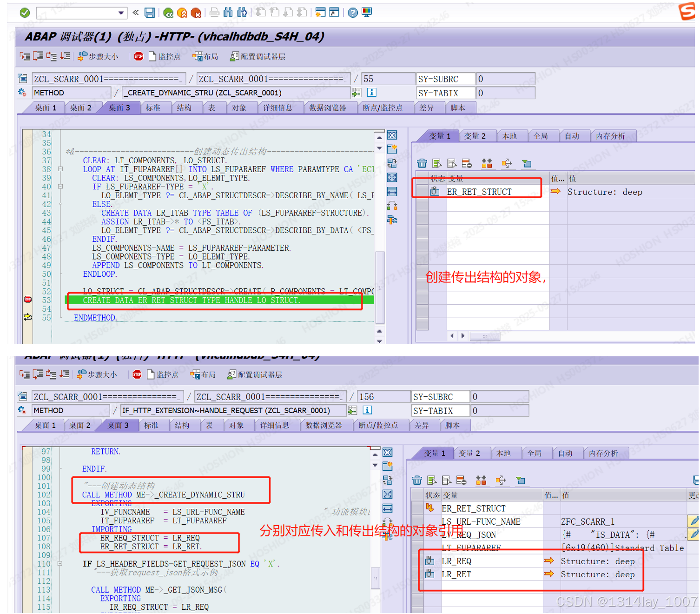Click close-tool icon beside upper code editor
The height and width of the screenshot is (614, 700).
tap(392, 135)
